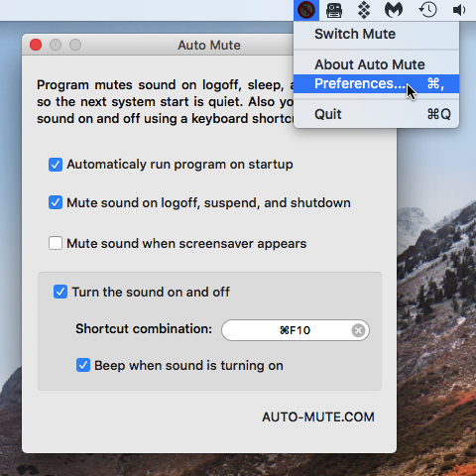Select Switch Mute menu item

[x=376, y=34]
